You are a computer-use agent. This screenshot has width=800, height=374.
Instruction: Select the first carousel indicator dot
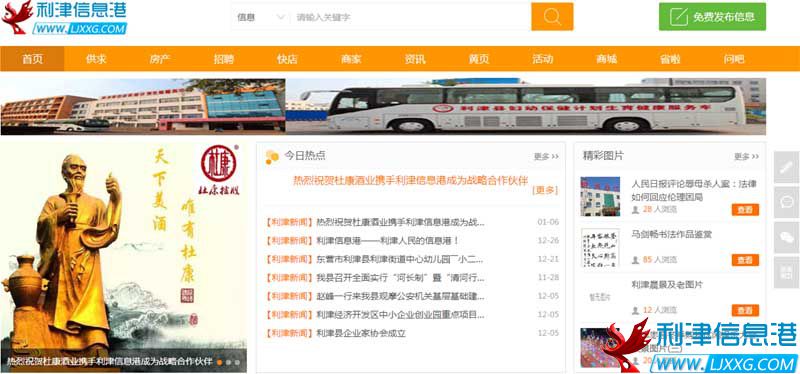[x=219, y=362]
